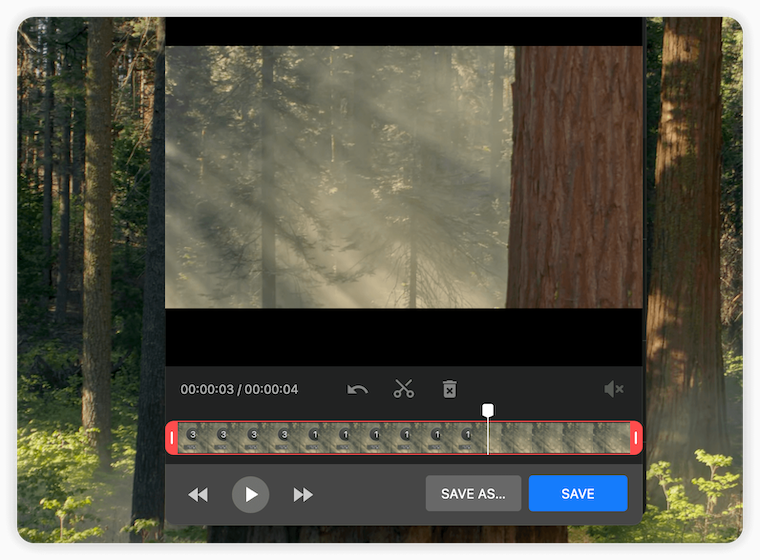Click the delete trash icon
The height and width of the screenshot is (560, 760).
point(450,389)
